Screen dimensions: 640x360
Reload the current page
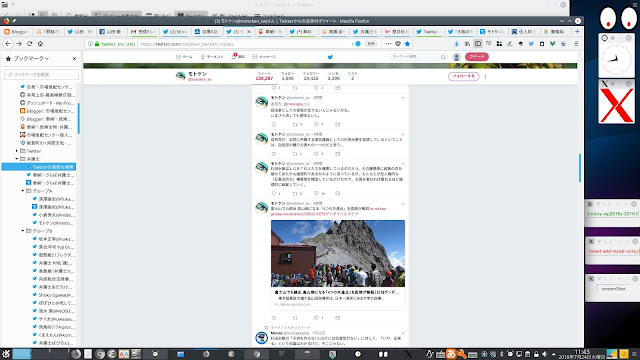pos(29,44)
